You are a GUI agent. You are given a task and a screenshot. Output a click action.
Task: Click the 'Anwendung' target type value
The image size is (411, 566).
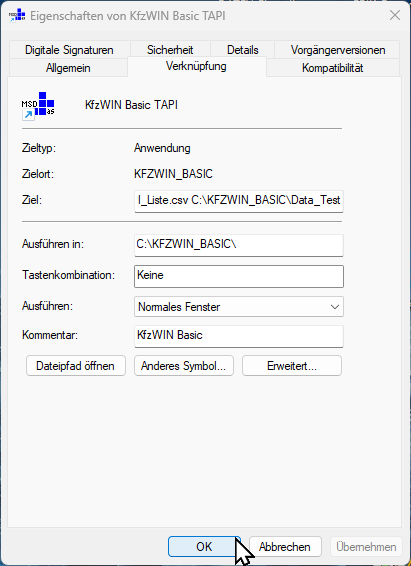point(162,148)
